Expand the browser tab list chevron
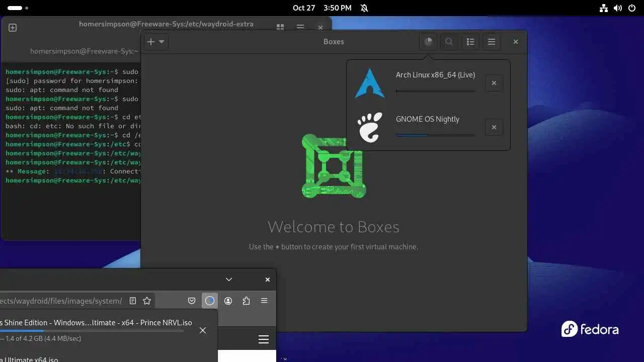644x362 pixels. point(229,280)
